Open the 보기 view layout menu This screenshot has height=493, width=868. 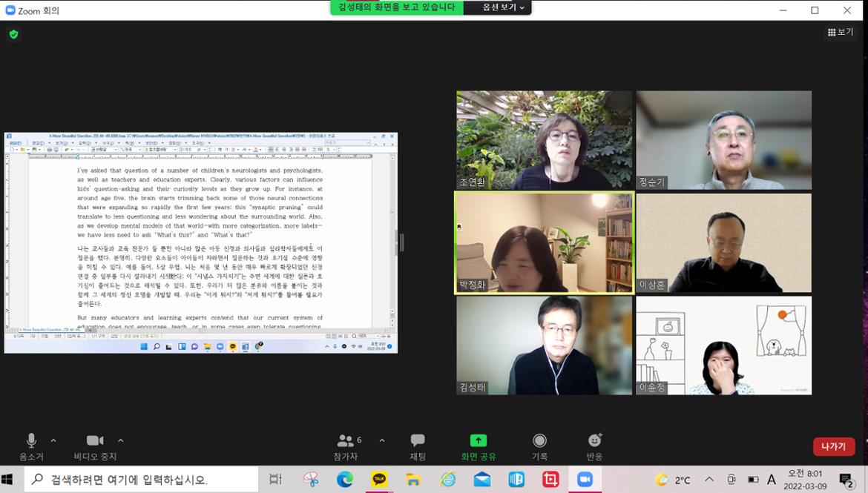(841, 32)
